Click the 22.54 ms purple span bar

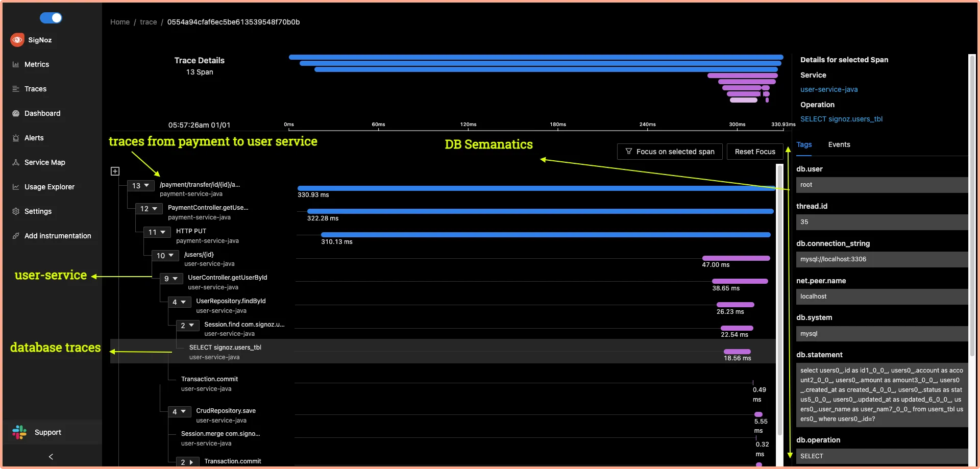click(x=737, y=328)
